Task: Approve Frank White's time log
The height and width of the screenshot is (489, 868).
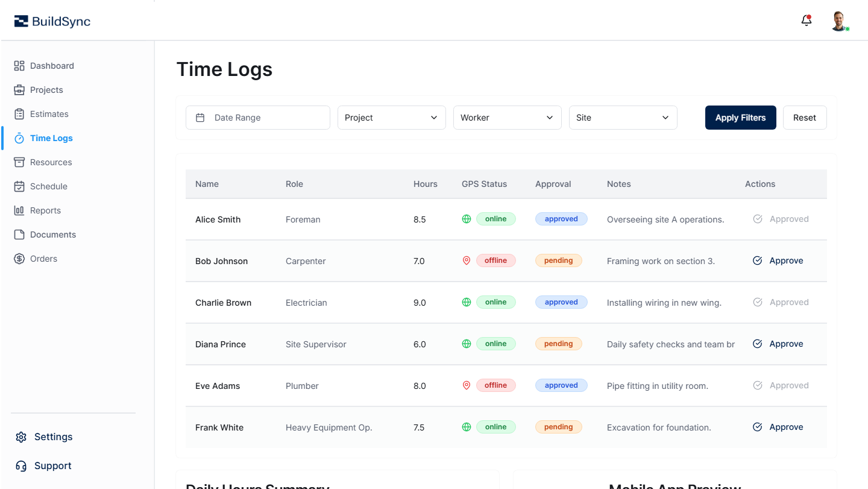Action: (778, 426)
